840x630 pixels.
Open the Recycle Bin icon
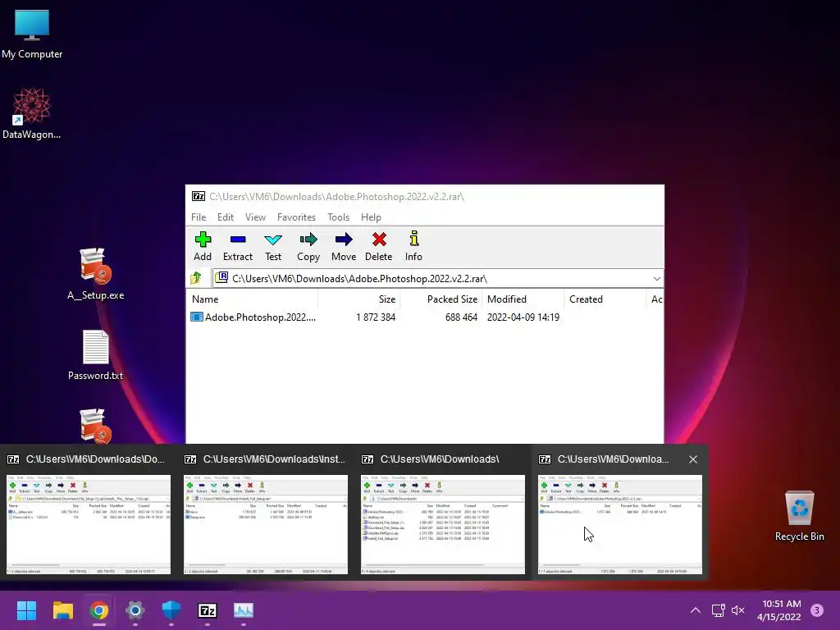coord(799,516)
